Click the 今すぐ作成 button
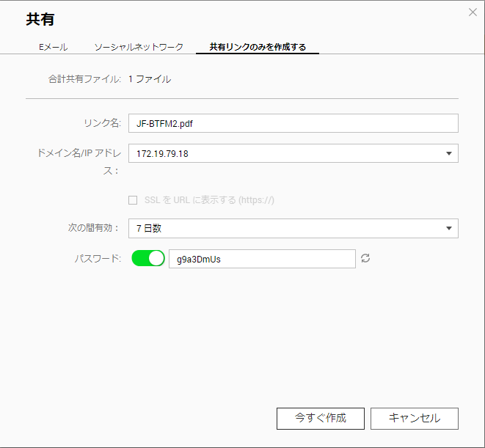485x448 pixels. click(321, 419)
